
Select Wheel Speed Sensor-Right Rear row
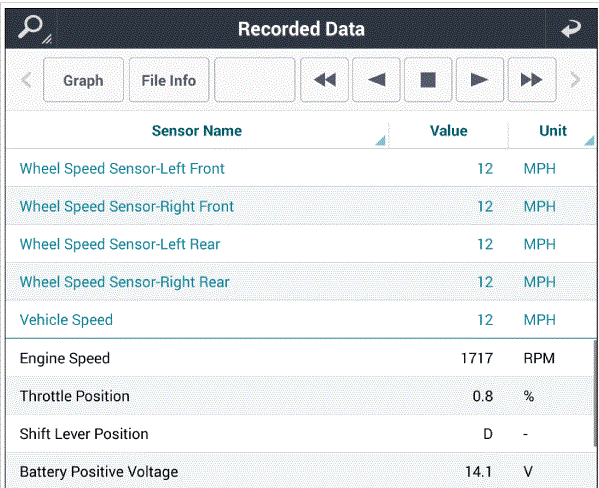tap(301, 282)
